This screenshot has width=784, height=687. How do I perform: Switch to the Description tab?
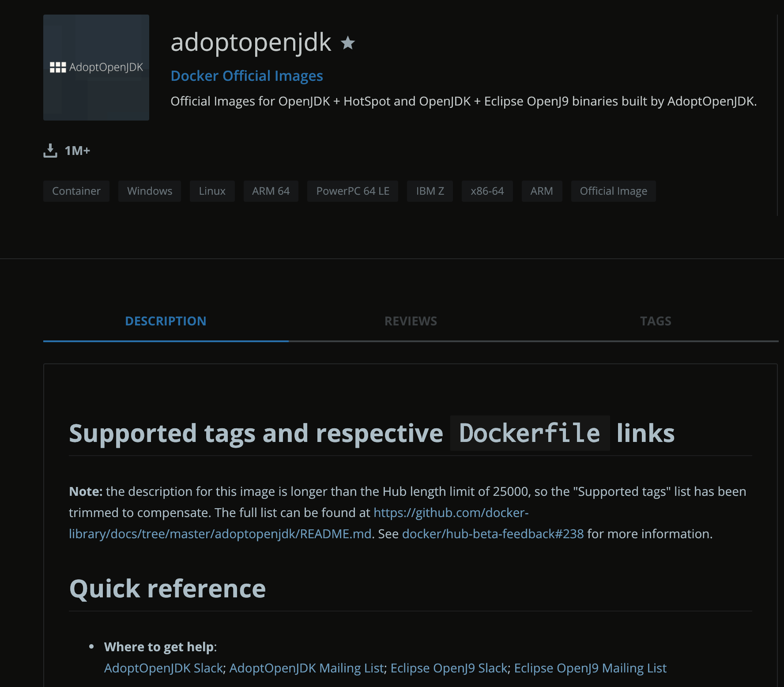pos(166,321)
